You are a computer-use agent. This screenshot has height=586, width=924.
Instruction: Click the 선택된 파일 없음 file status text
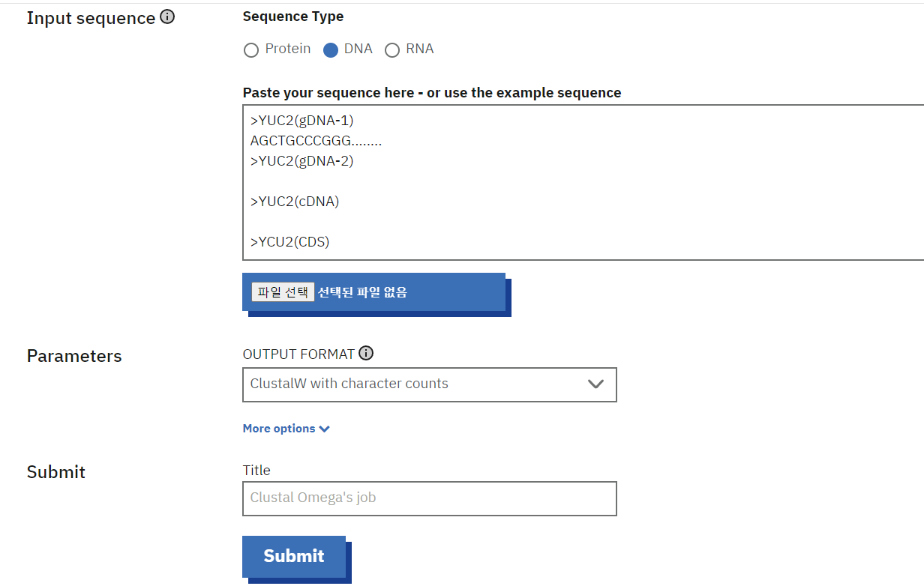coord(362,292)
